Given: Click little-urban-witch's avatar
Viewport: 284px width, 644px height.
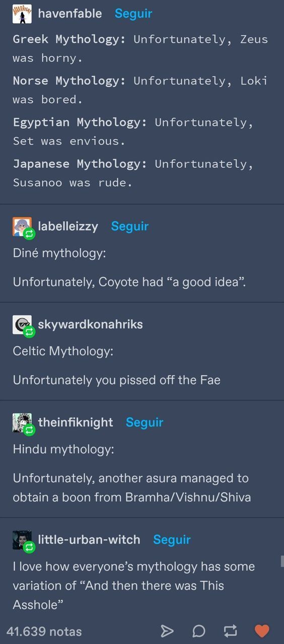Looking at the screenshot, I should (x=22, y=540).
